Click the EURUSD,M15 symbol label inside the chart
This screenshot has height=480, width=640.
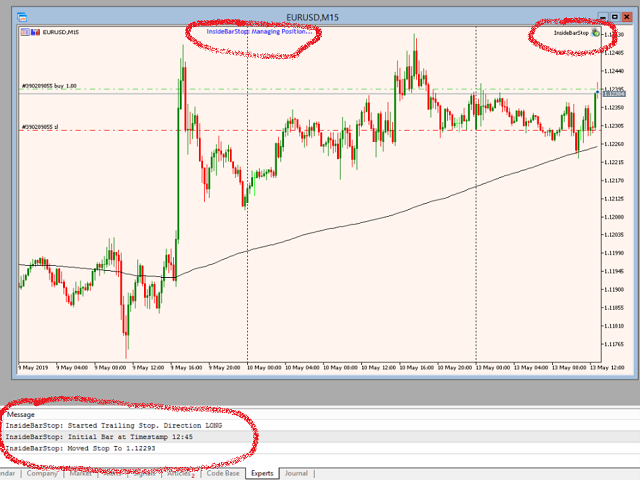click(61, 32)
